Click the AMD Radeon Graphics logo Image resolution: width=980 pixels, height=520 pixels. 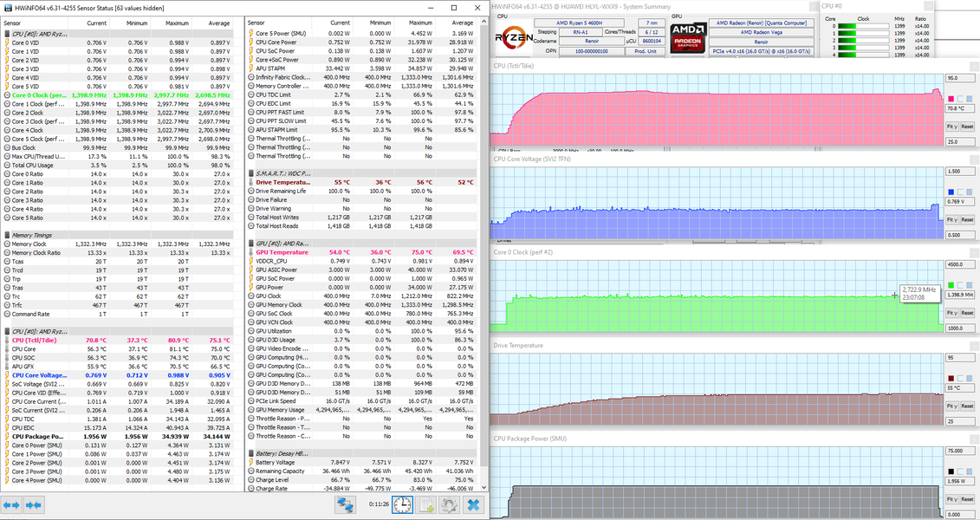(x=687, y=37)
